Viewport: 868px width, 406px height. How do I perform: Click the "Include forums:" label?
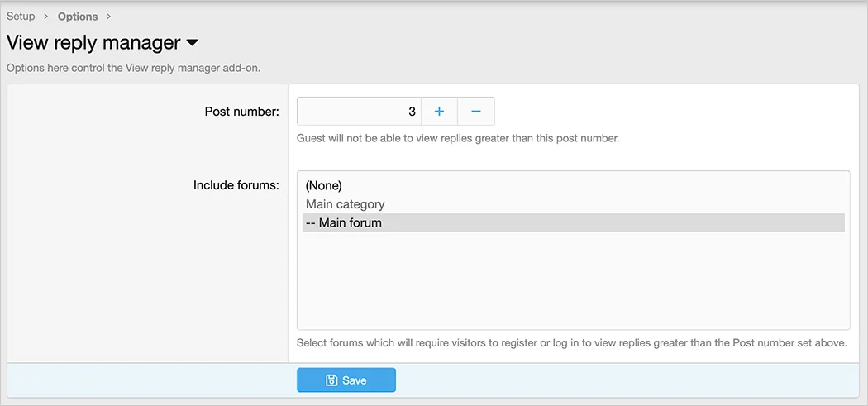236,185
